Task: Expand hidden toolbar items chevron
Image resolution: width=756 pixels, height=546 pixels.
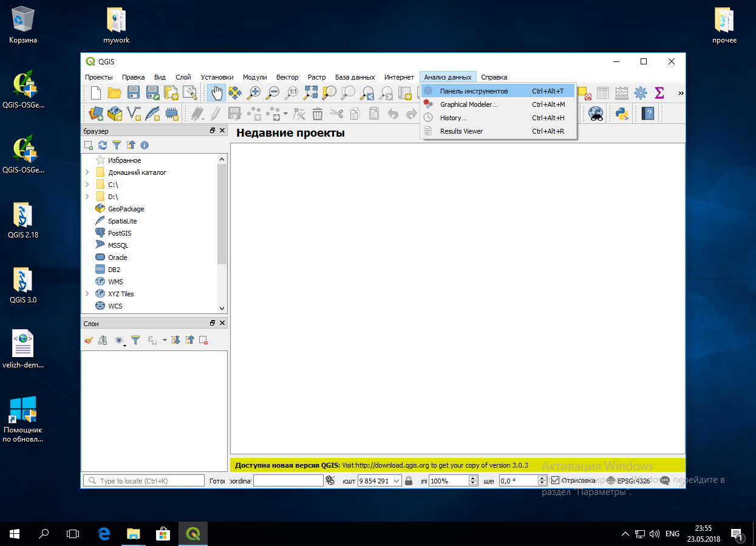Action: tap(681, 93)
